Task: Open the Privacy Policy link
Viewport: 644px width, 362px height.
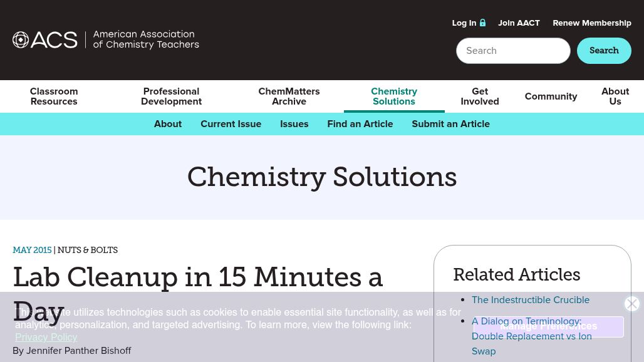Action: tap(46, 338)
